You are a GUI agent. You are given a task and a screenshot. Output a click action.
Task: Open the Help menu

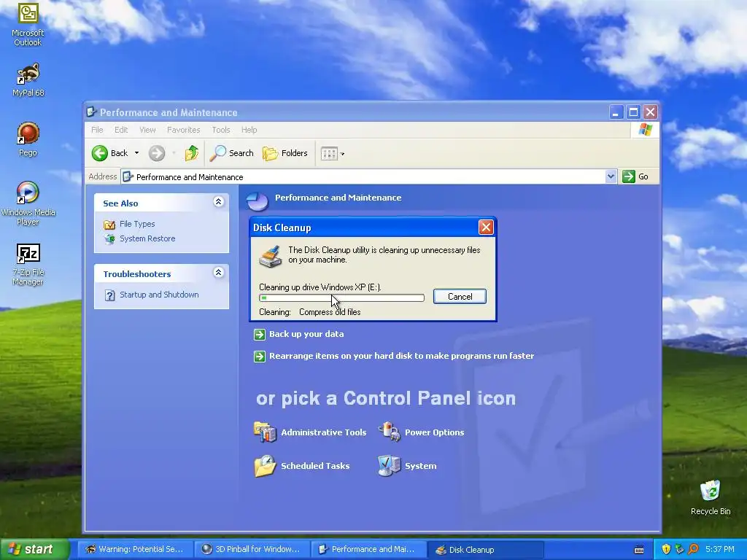pos(249,130)
